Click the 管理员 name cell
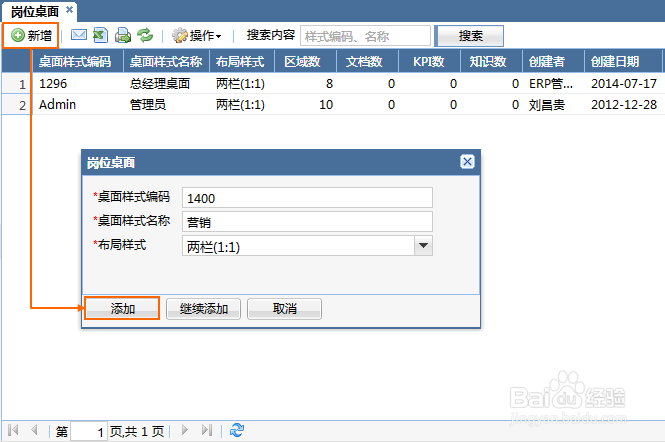Image resolution: width=665 pixels, height=442 pixels. [x=166, y=104]
